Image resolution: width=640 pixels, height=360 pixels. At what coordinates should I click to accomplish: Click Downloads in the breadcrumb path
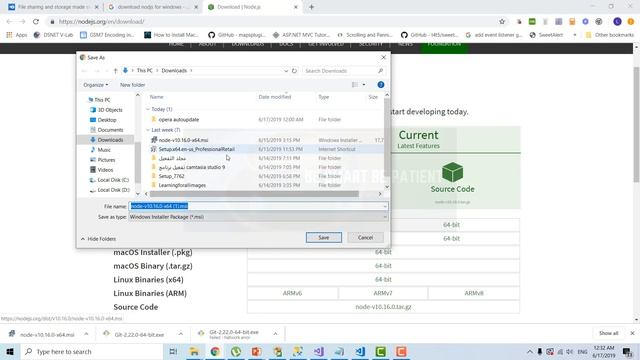pos(174,71)
